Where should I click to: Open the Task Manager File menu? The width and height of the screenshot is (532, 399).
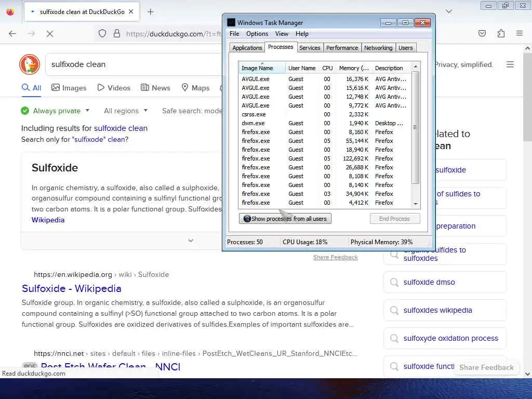click(234, 34)
